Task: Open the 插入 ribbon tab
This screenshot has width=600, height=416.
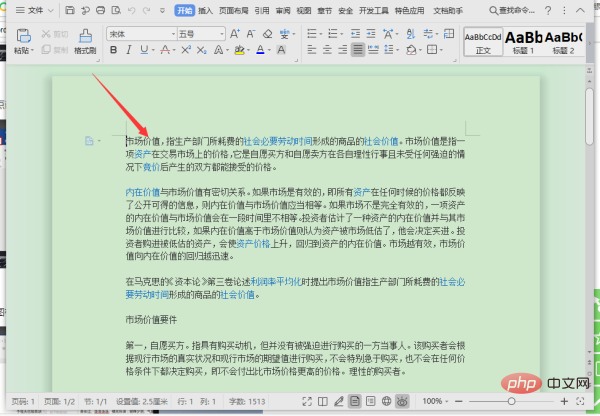Action: pyautogui.click(x=205, y=11)
